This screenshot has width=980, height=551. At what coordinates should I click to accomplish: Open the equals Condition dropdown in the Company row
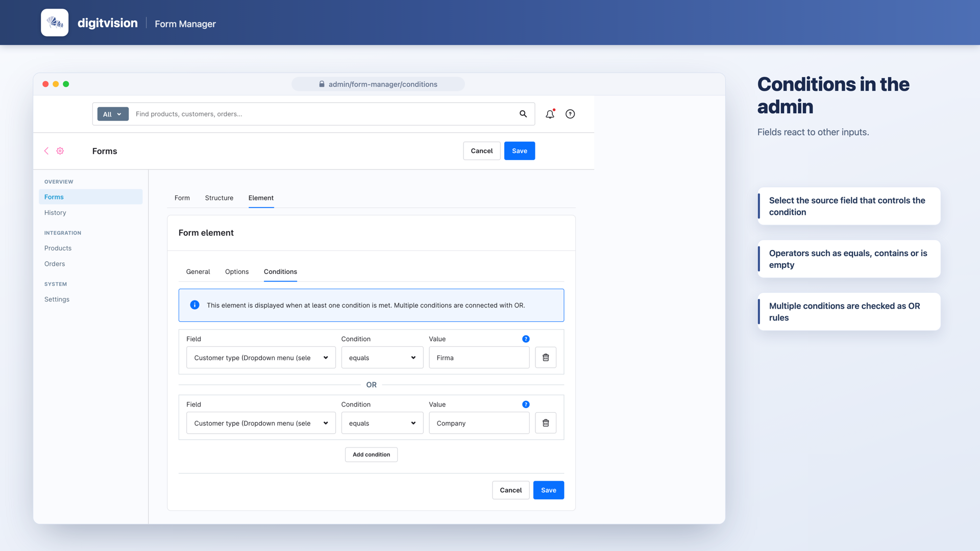pyautogui.click(x=382, y=423)
